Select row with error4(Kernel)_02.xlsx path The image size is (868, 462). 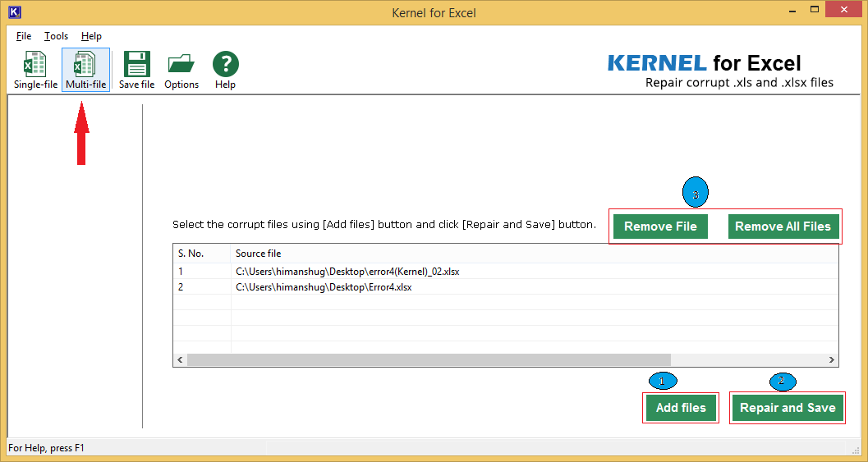505,272
